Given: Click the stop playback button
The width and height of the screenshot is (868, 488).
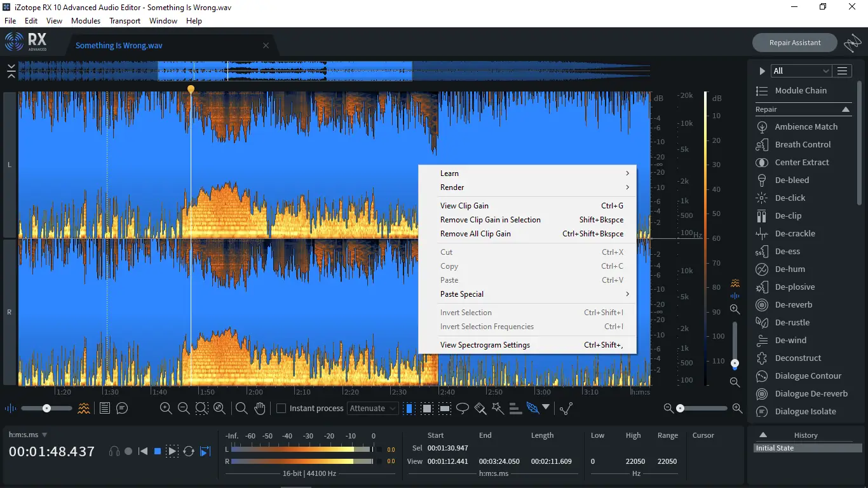Looking at the screenshot, I should coord(158,451).
